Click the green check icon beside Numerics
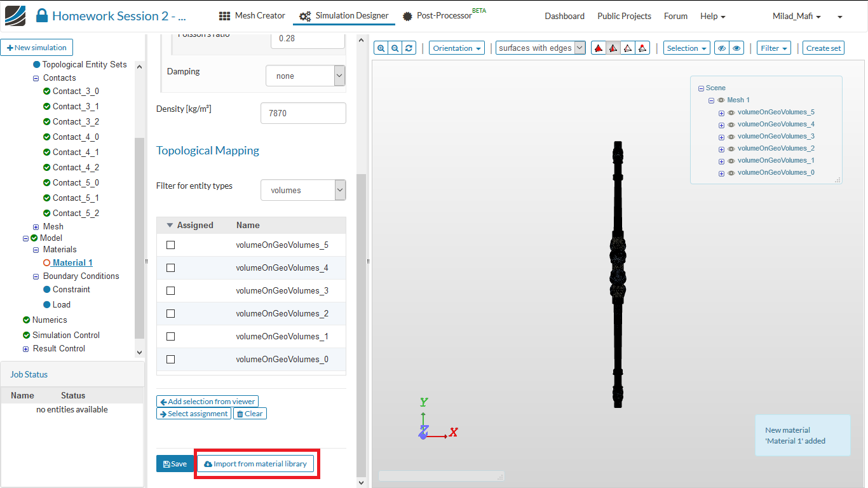Screen dimensions: 868x488 point(26,320)
